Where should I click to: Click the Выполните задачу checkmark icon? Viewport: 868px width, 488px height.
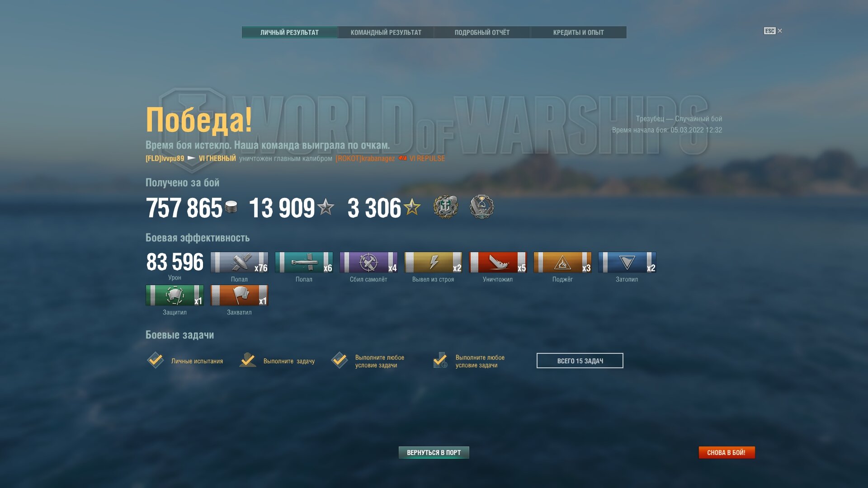(248, 360)
